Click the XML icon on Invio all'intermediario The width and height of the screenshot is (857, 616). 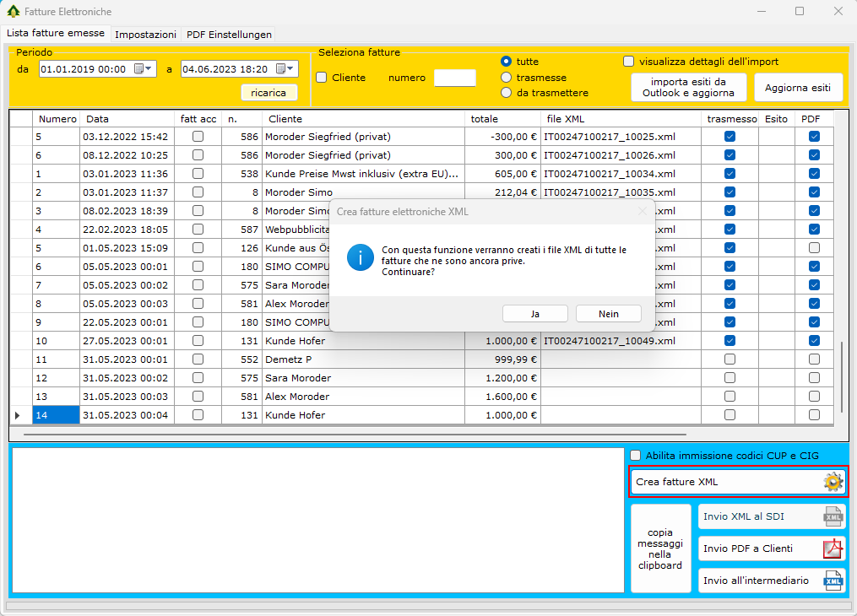pyautogui.click(x=833, y=581)
